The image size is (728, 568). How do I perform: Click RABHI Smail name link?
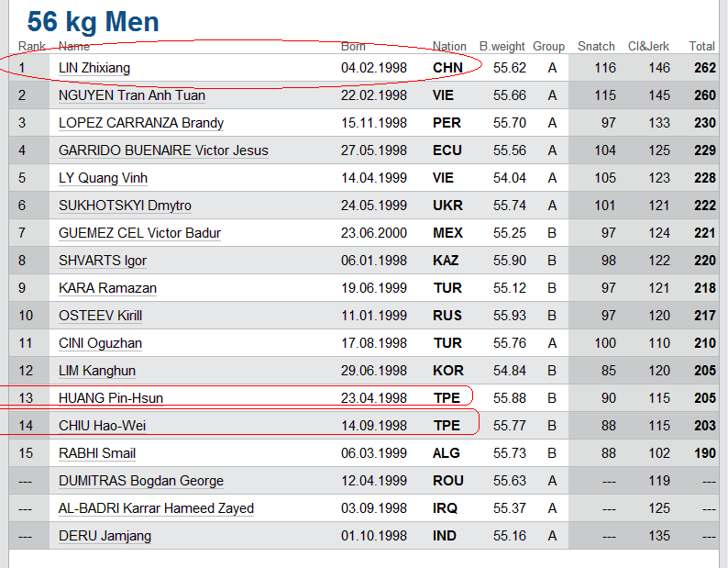pyautogui.click(x=97, y=453)
